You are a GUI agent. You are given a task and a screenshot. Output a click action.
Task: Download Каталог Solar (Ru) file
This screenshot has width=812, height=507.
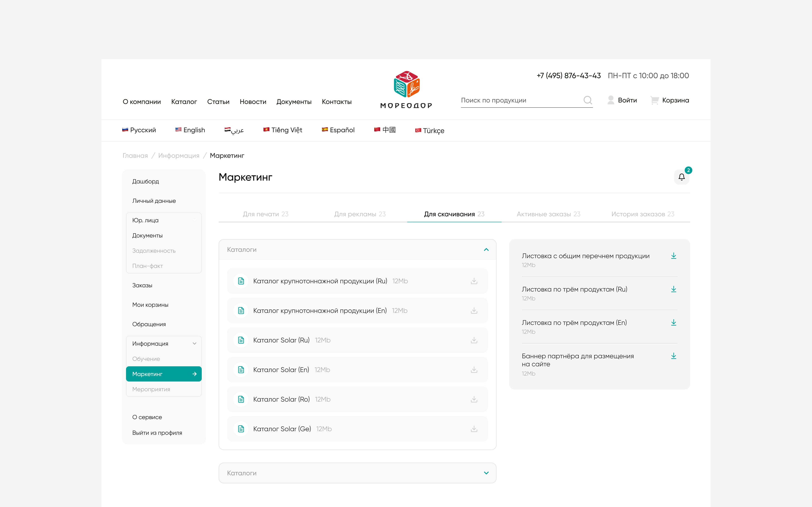tap(474, 340)
